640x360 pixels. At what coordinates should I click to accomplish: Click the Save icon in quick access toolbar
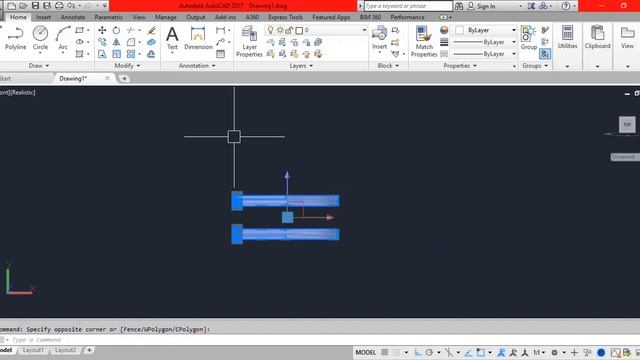click(35, 6)
